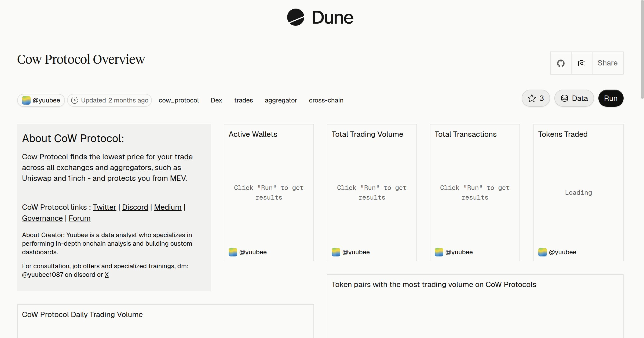644x338 pixels.
Task: Click the Active Wallets card title
Action: click(253, 134)
